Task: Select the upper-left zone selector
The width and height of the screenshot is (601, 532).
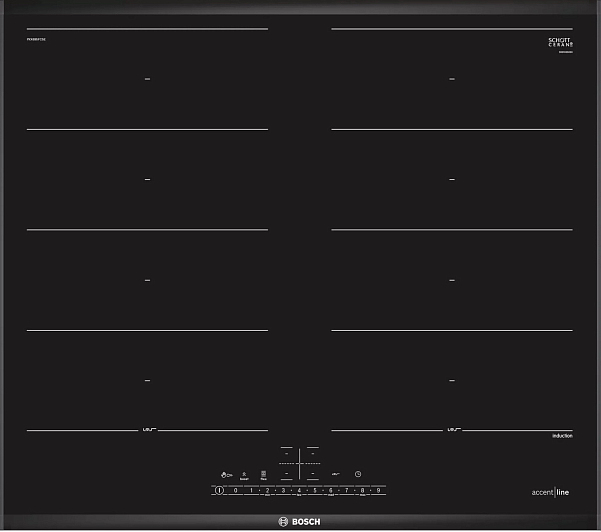Action: click(287, 452)
